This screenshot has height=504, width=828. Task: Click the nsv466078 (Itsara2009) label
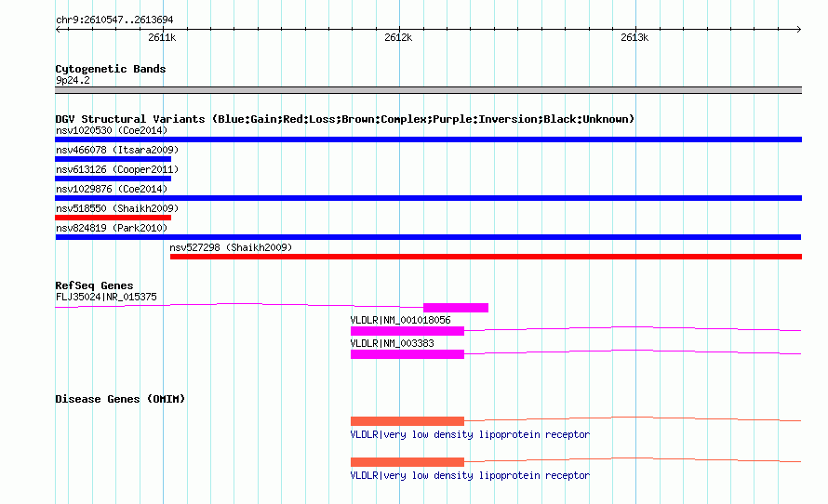coord(117,150)
